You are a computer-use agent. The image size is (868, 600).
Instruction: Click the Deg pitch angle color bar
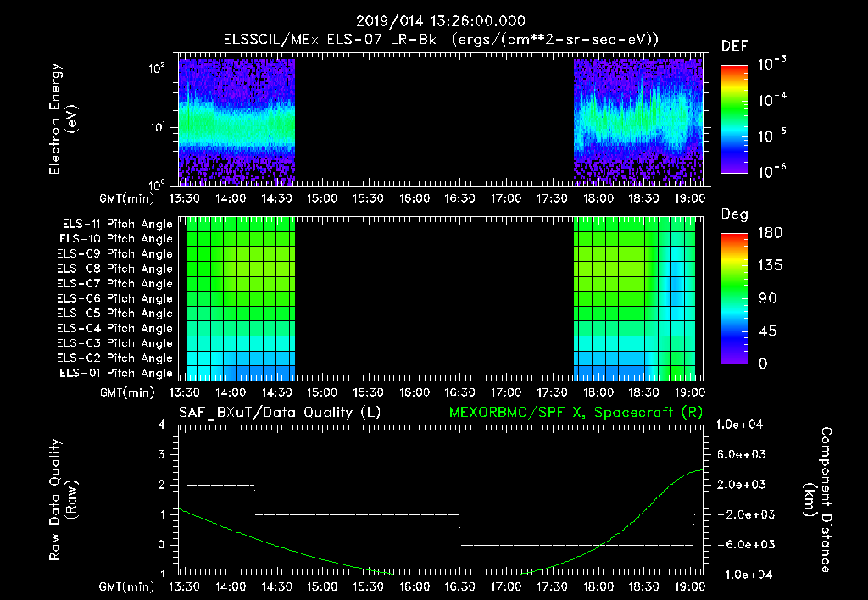734,298
